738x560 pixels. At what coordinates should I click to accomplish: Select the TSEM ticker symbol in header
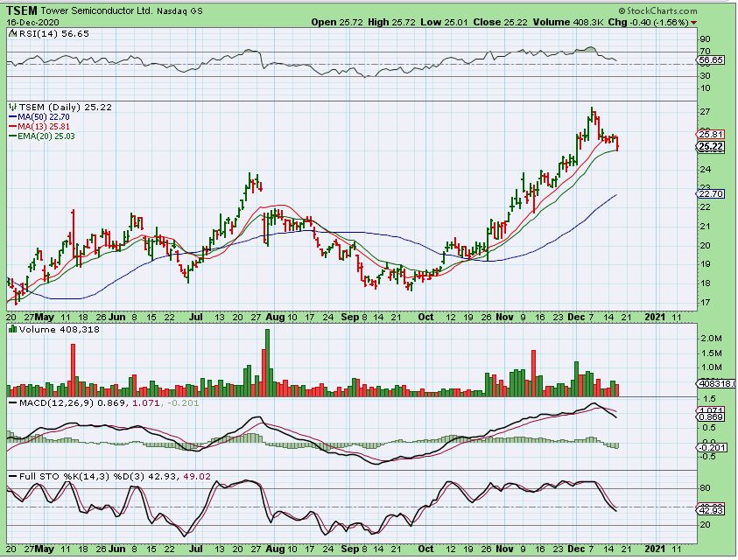click(x=22, y=10)
